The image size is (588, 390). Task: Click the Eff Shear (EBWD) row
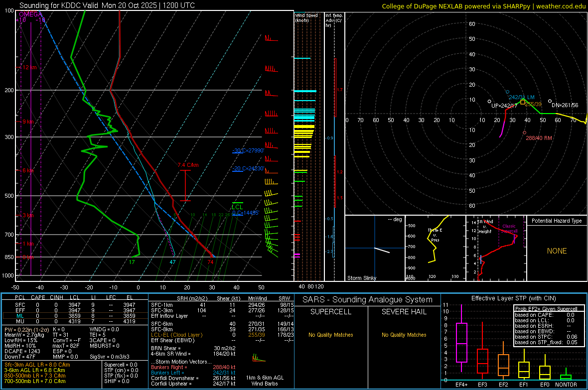click(x=222, y=340)
